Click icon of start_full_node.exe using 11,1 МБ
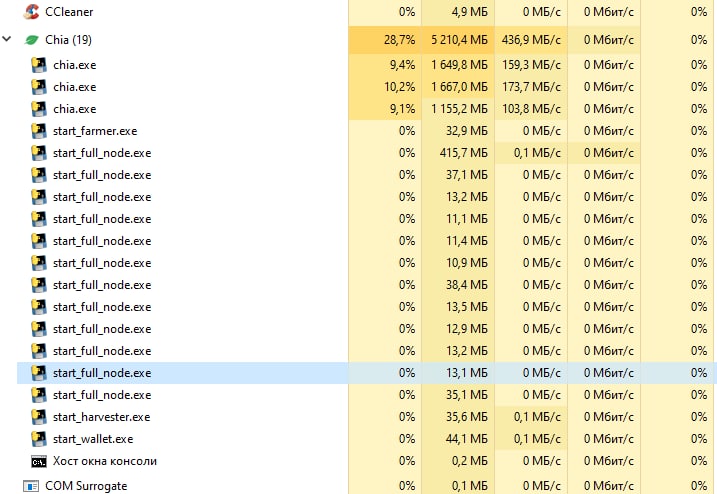Image resolution: width=717 pixels, height=494 pixels. pyautogui.click(x=39, y=219)
